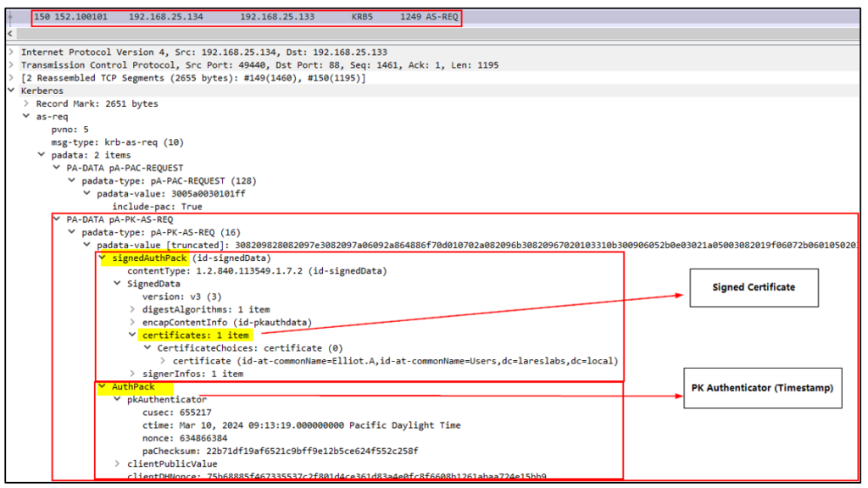Select version: v3 (3) field

click(181, 297)
